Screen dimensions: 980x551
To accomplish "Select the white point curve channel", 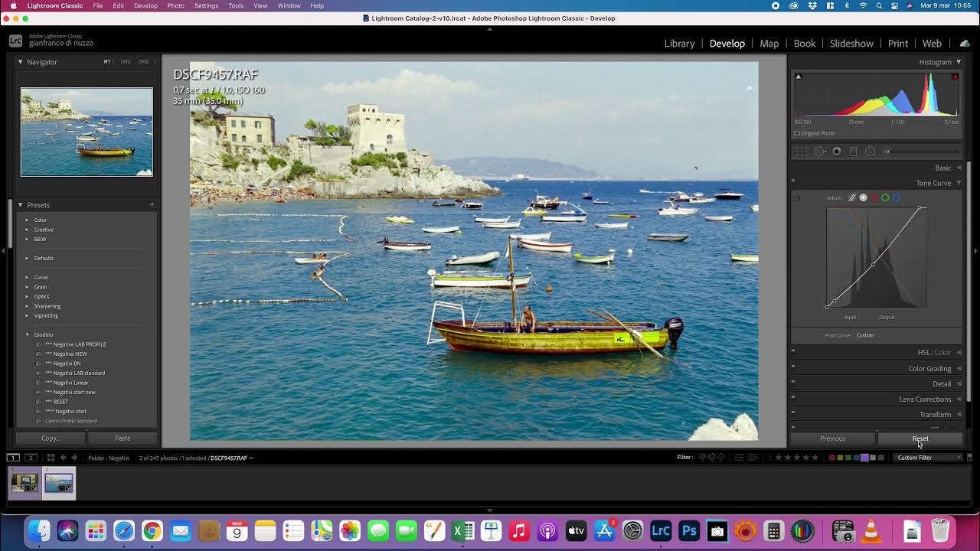I will click(x=864, y=197).
